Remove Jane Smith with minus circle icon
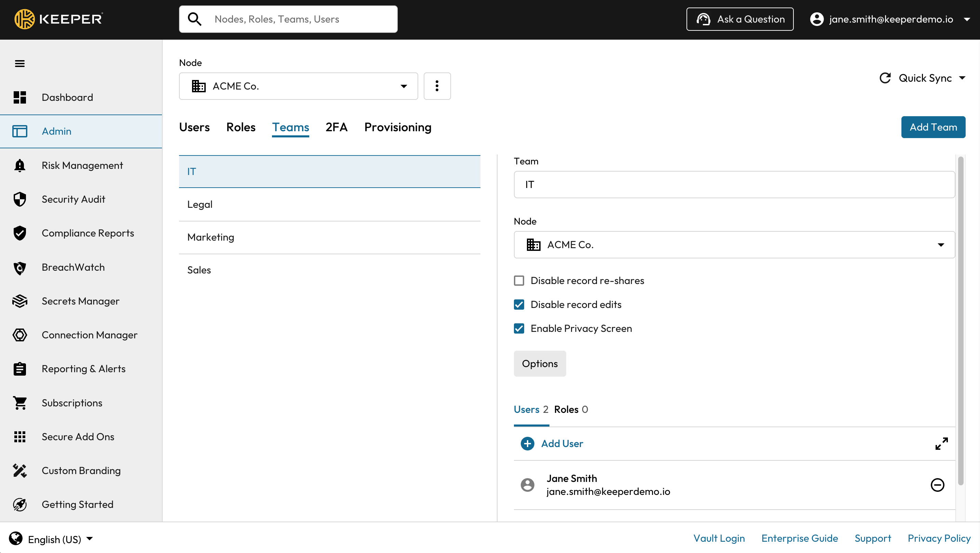Viewport: 980px width, 553px height. tap(937, 485)
